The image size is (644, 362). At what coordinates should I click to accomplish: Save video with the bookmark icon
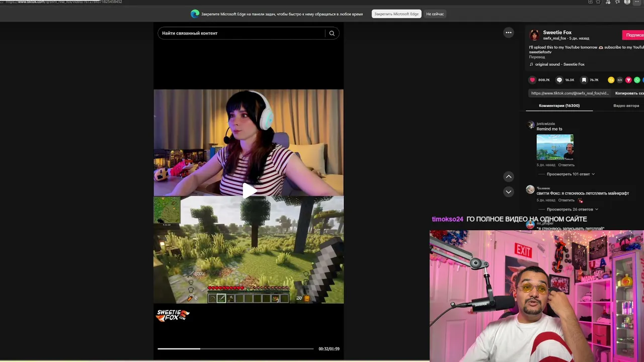pos(584,80)
